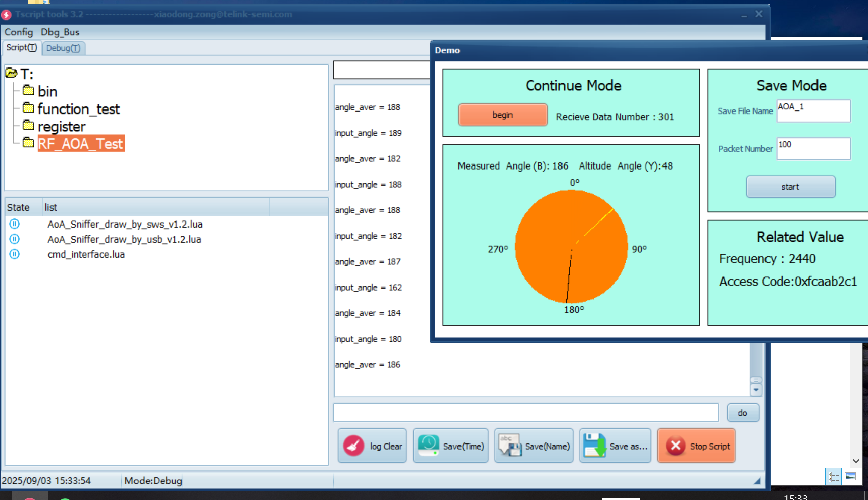Click the search field above the log
Viewport: 868px width, 500px height.
pyautogui.click(x=382, y=70)
